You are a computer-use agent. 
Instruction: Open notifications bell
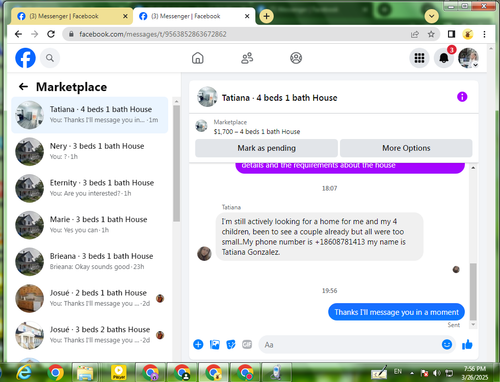444,58
